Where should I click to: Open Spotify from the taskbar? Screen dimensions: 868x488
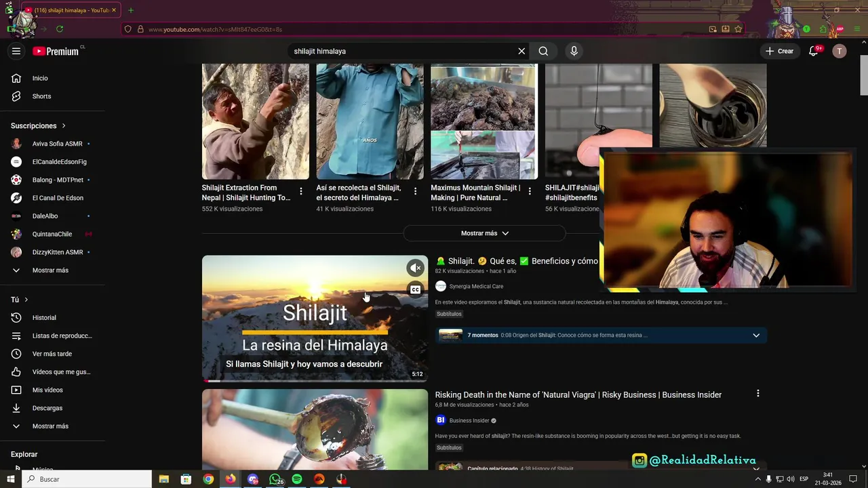click(x=297, y=479)
